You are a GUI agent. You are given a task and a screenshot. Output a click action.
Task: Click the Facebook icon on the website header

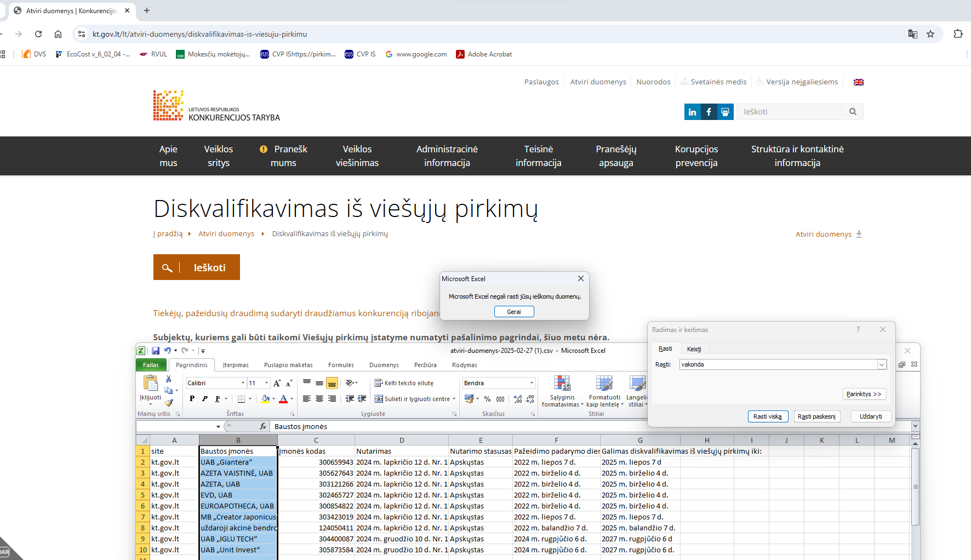(709, 112)
